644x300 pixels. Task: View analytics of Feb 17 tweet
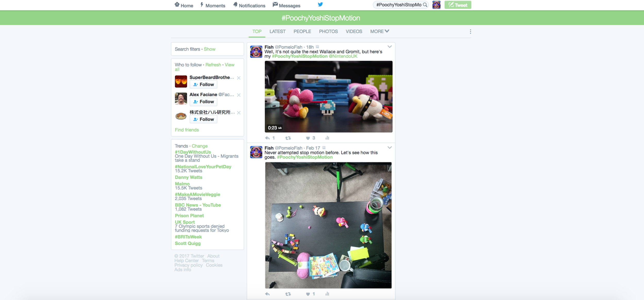pos(327,294)
